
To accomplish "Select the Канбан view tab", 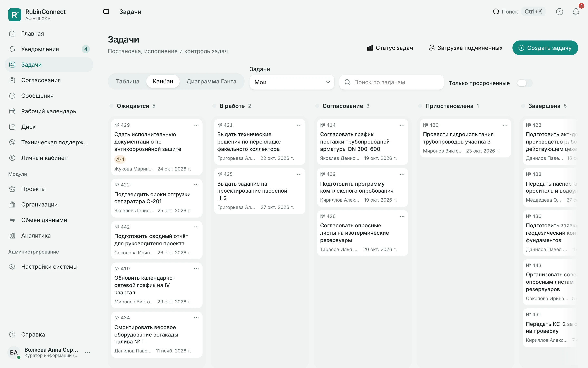I will (163, 81).
